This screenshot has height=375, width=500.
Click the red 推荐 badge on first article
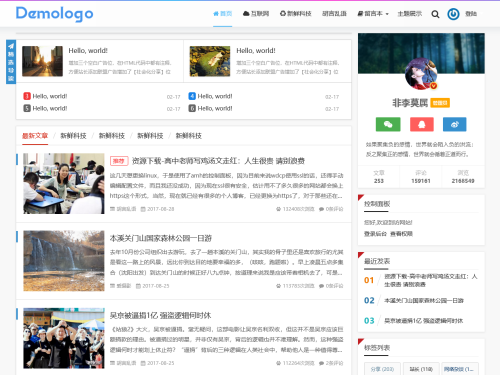pos(119,161)
